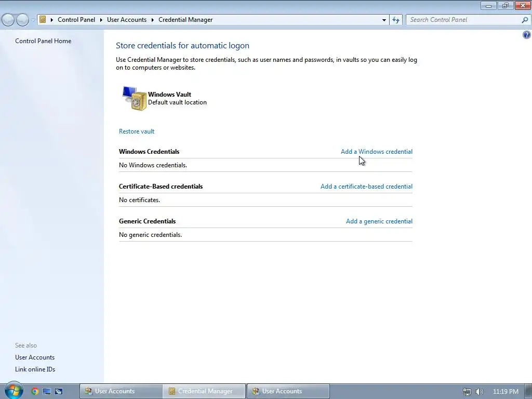Click Add a certificate-based credential
Screen dimensions: 532x399
pyautogui.click(x=366, y=187)
